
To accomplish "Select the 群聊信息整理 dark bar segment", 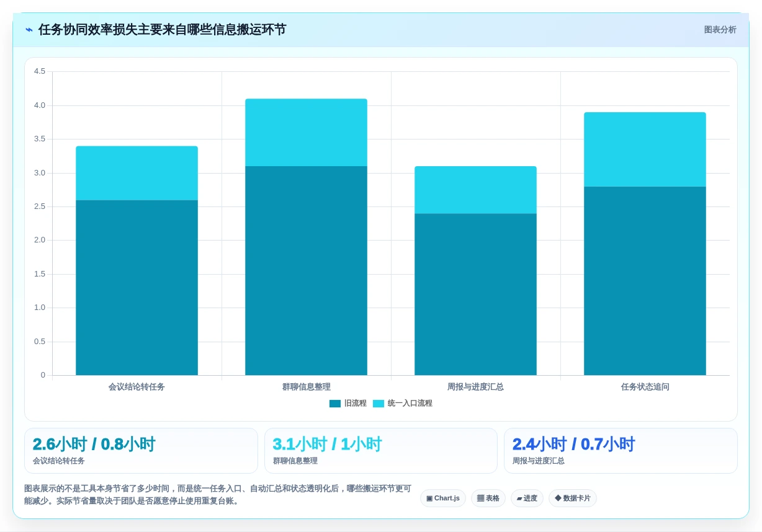I will [306, 271].
